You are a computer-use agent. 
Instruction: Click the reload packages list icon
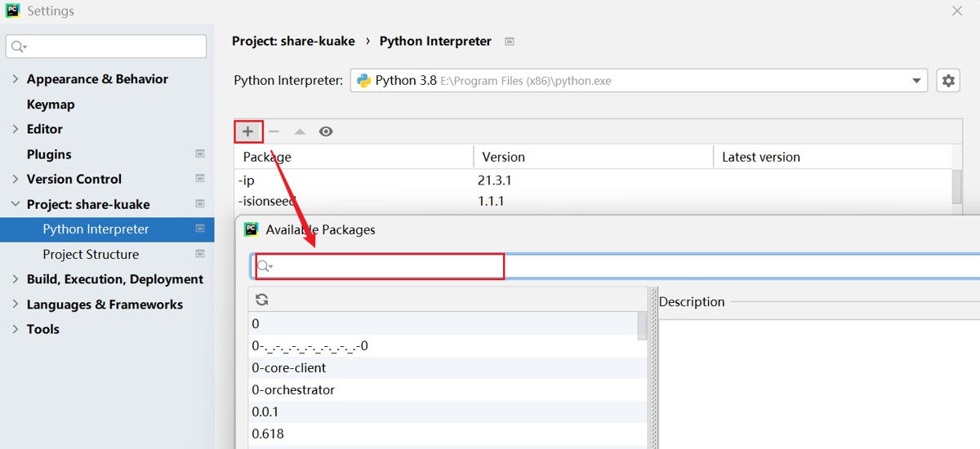pyautogui.click(x=262, y=300)
